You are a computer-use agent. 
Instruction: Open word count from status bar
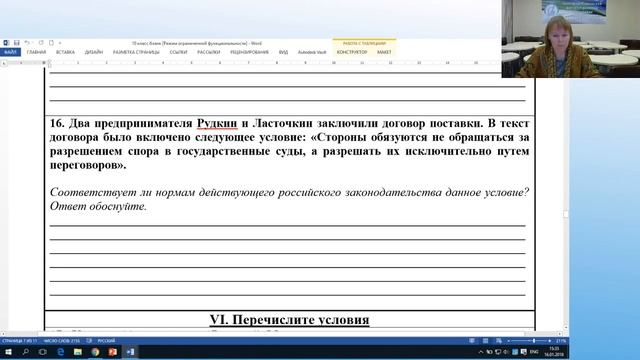point(62,341)
